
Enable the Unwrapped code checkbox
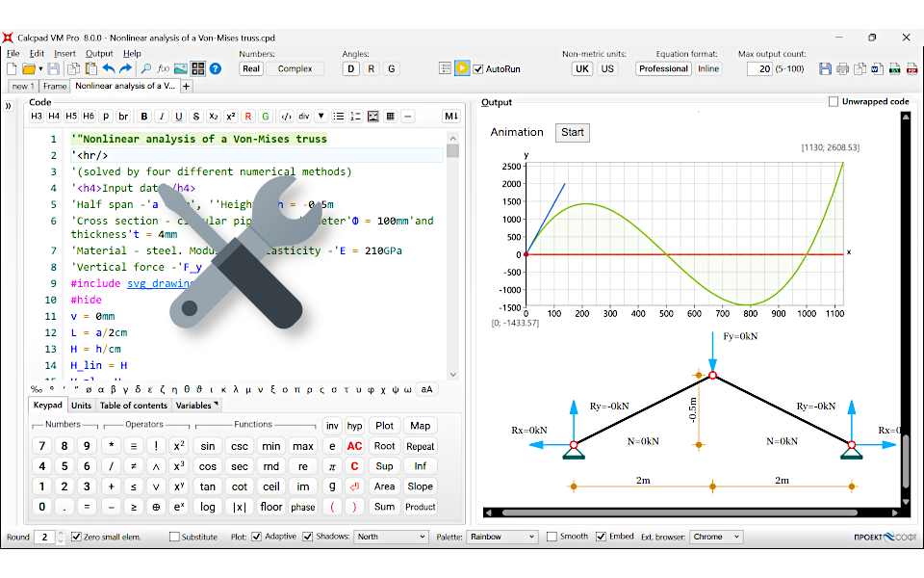tap(834, 101)
